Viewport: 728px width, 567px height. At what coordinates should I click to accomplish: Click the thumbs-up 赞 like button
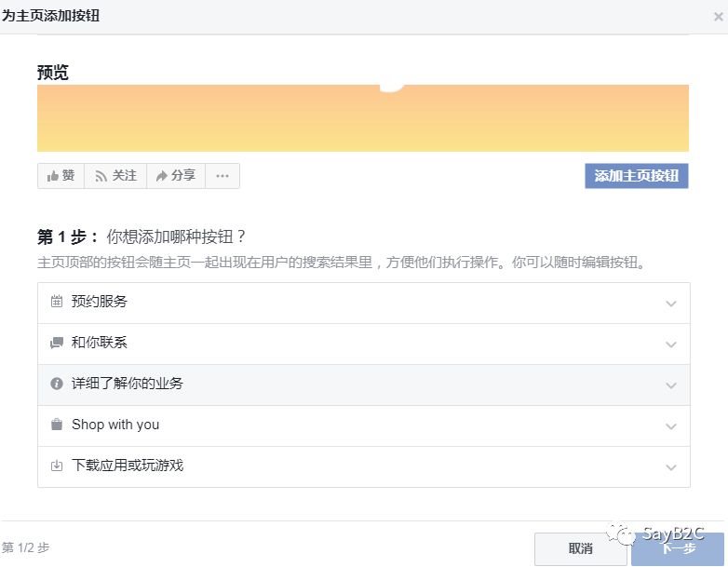tap(61, 176)
